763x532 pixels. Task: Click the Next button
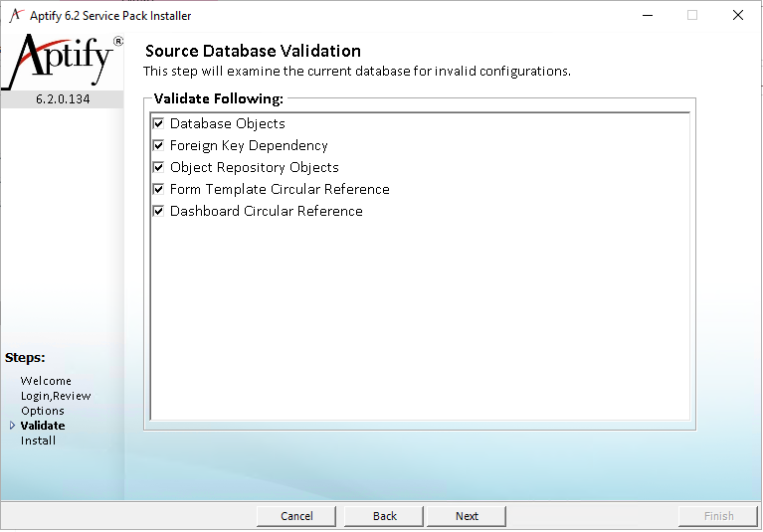click(x=467, y=516)
